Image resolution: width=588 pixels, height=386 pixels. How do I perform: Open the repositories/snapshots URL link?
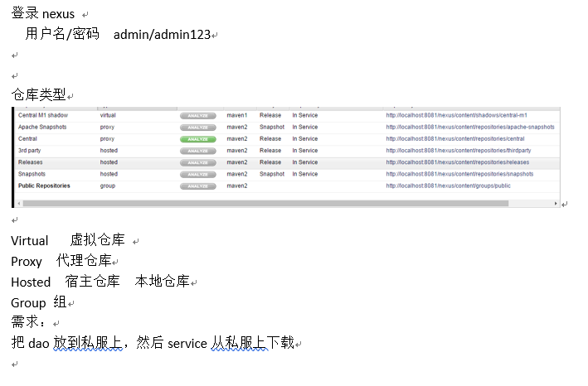[459, 174]
